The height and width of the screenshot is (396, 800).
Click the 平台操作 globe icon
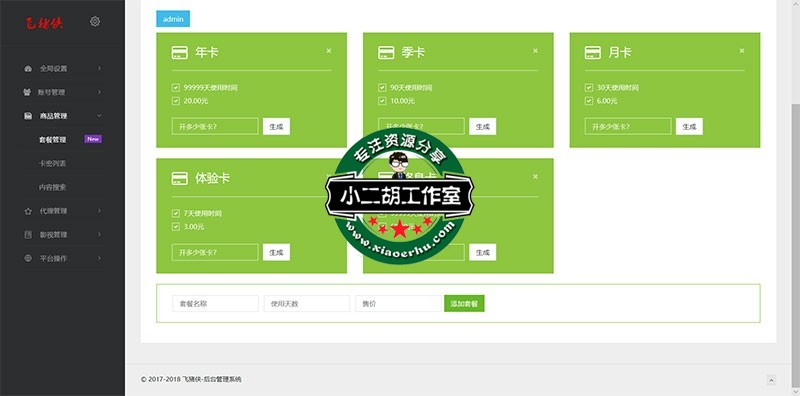pyautogui.click(x=28, y=258)
